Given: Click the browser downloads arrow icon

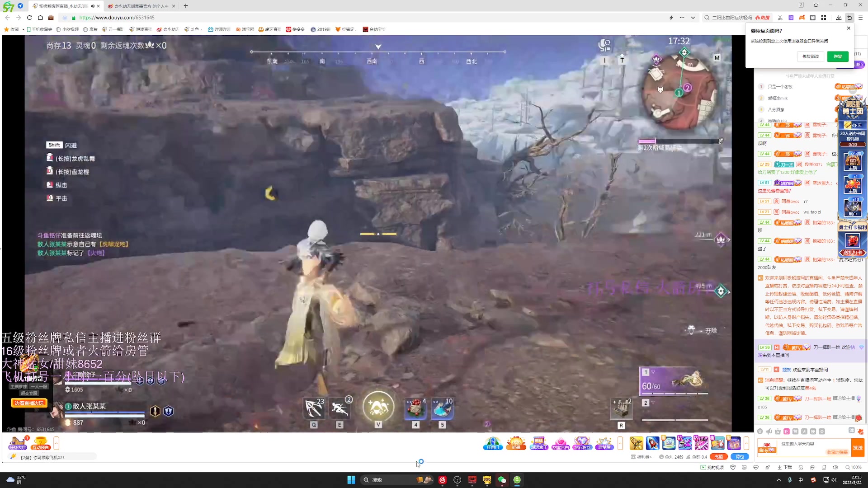Looking at the screenshot, I should coord(839,18).
